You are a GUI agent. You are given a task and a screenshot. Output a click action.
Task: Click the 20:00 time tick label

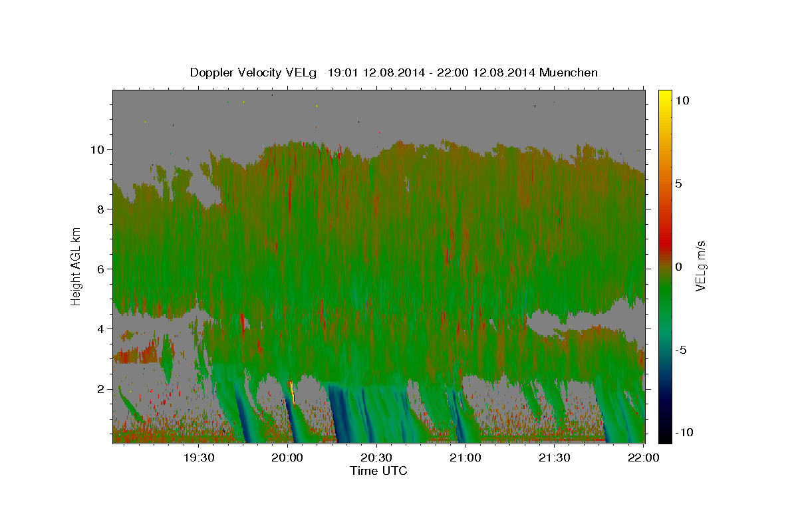click(x=288, y=458)
